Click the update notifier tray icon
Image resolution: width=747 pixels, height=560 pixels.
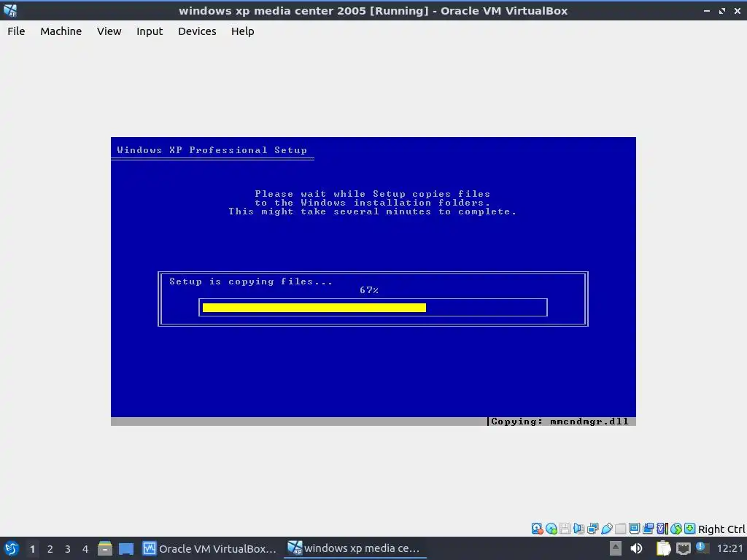pyautogui.click(x=703, y=548)
